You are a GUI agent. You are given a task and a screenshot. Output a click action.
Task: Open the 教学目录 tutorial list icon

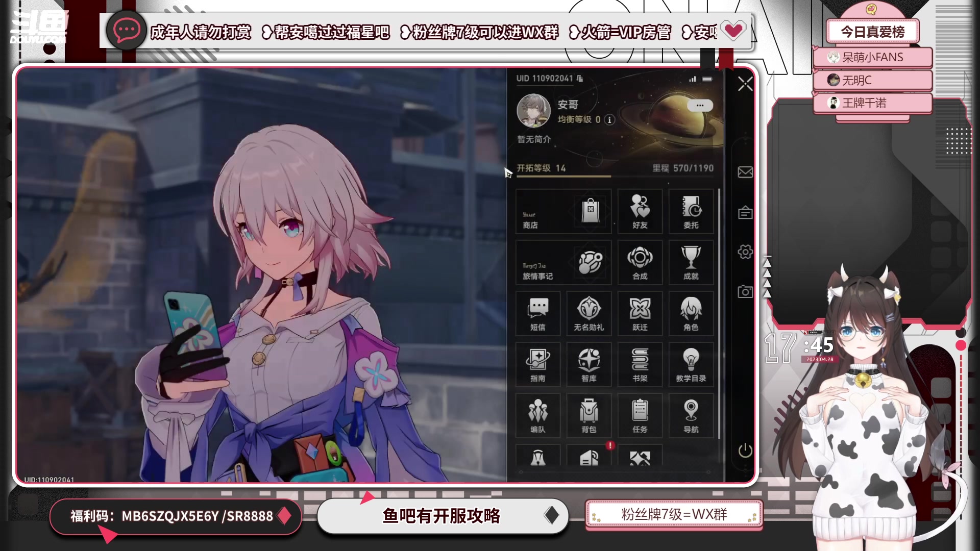tap(691, 365)
